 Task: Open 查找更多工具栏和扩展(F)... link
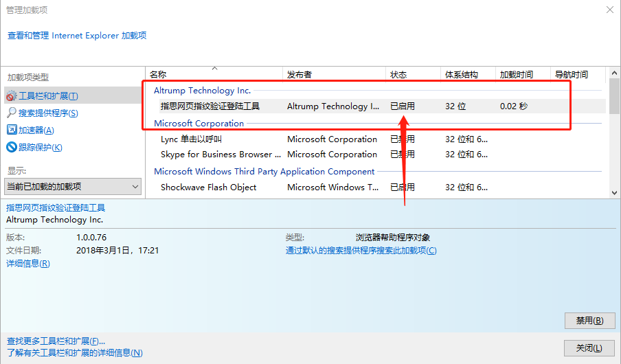[x=56, y=341]
